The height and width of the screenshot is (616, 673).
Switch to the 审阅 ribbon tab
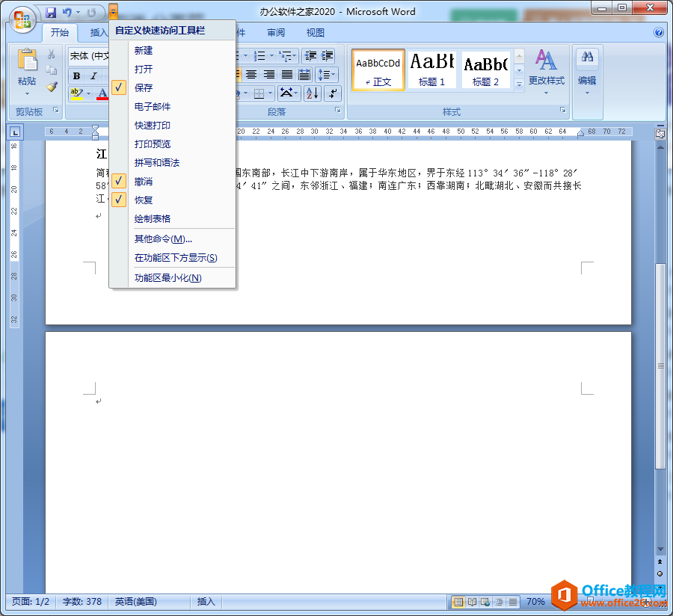tap(275, 33)
